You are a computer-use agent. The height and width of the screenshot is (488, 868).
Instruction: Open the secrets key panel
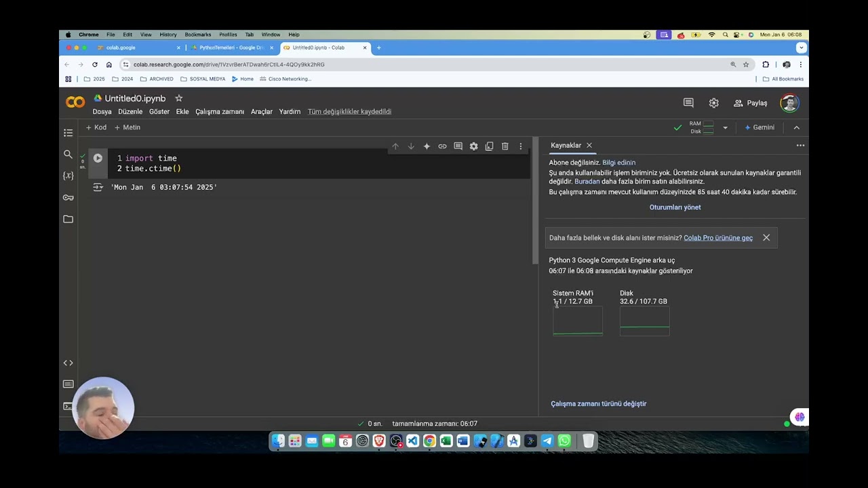(x=68, y=197)
